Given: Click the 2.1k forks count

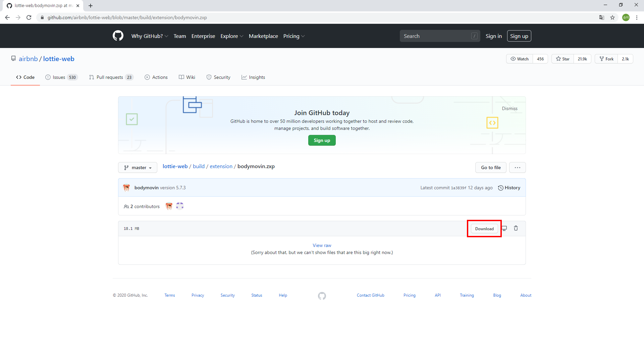Looking at the screenshot, I should coord(625,59).
